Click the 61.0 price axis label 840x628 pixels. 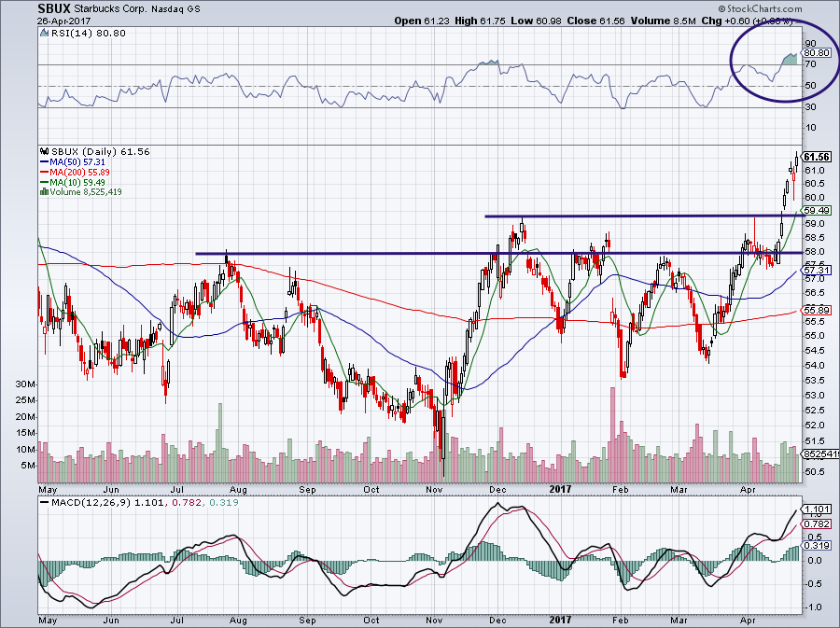click(x=814, y=170)
